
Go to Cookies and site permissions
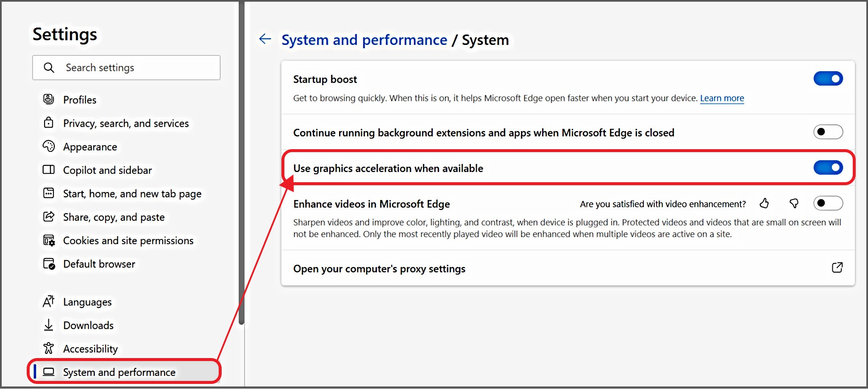(x=128, y=241)
